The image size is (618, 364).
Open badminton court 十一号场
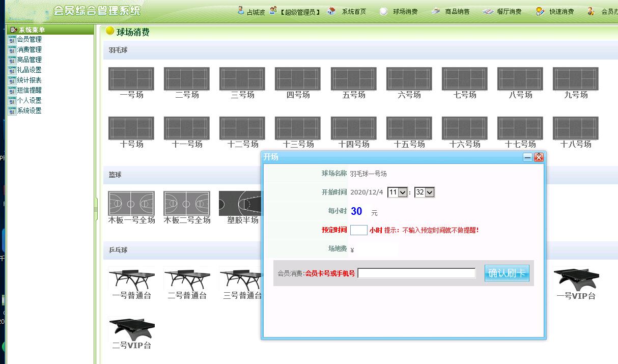pyautogui.click(x=187, y=132)
